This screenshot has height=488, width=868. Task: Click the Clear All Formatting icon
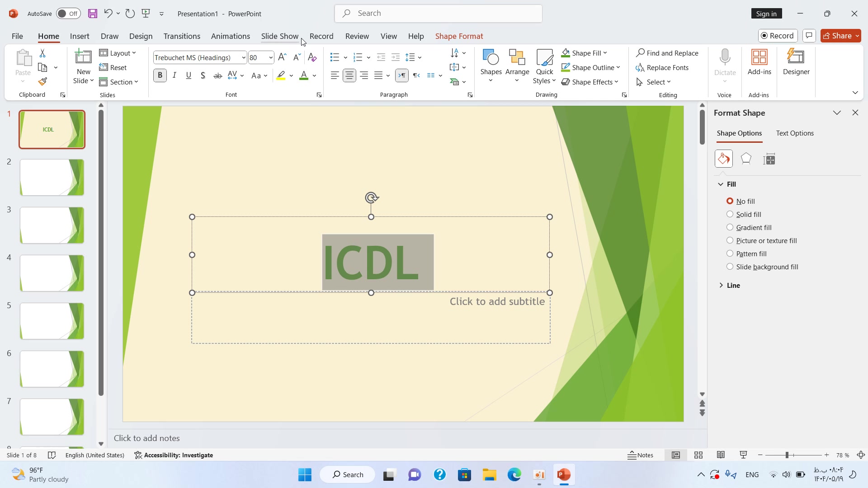pos(312,57)
